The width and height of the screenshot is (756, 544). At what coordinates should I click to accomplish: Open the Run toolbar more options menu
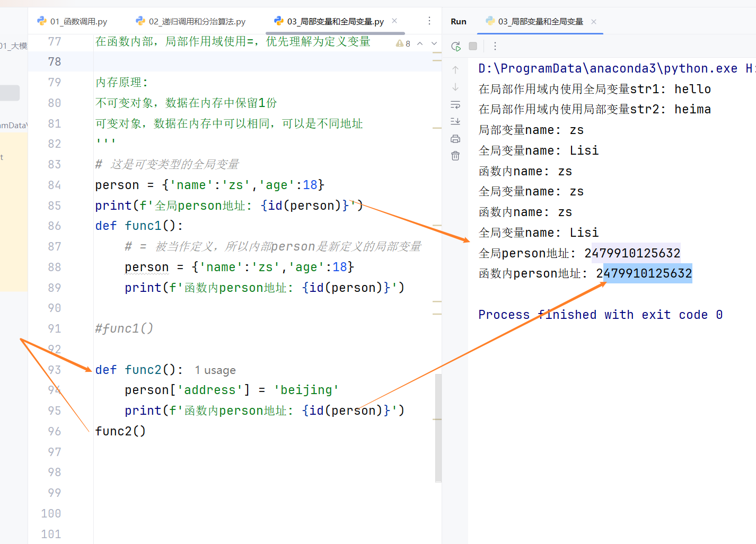pyautogui.click(x=495, y=46)
